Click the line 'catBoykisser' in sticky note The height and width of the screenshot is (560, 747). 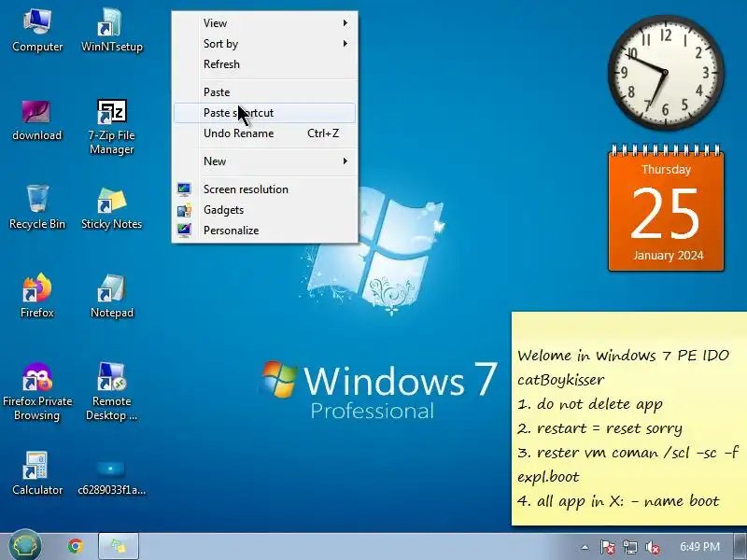tap(561, 380)
